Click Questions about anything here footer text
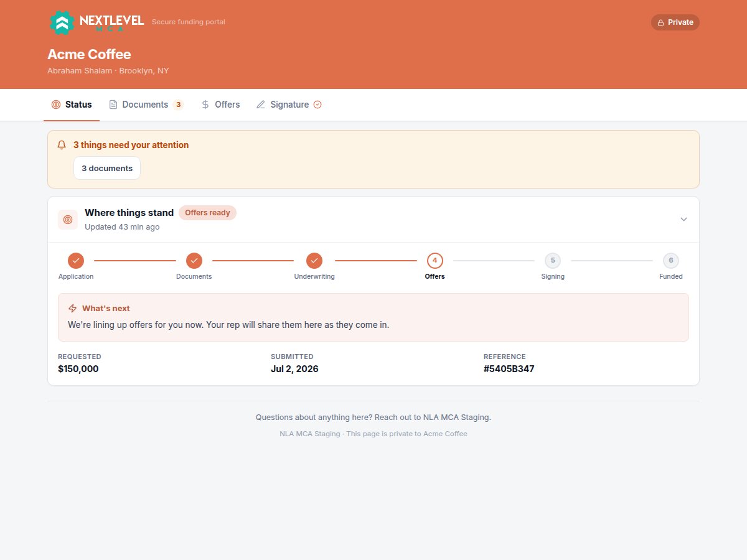Image resolution: width=747 pixels, height=560 pixels. tap(374, 418)
